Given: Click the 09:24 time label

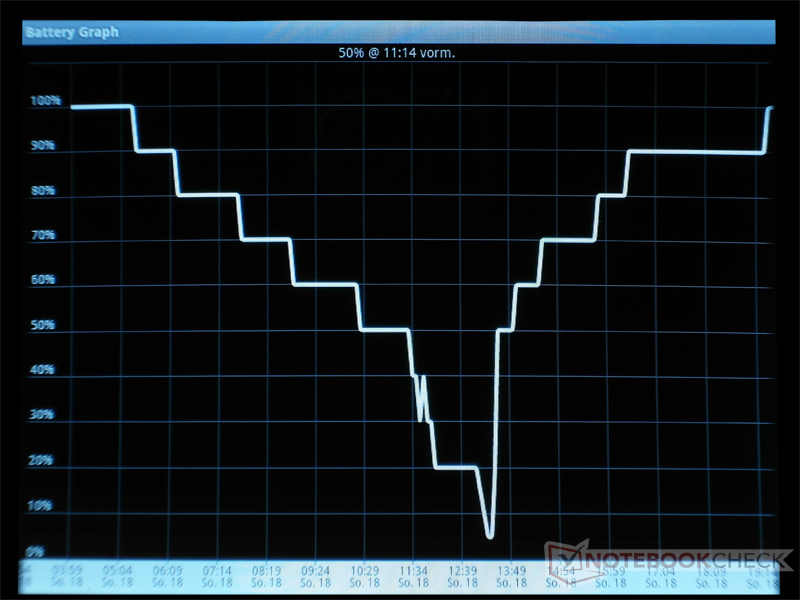Looking at the screenshot, I should pos(315,571).
